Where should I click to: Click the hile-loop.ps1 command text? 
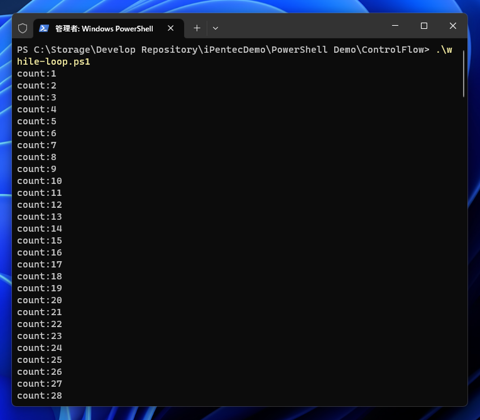pos(54,62)
